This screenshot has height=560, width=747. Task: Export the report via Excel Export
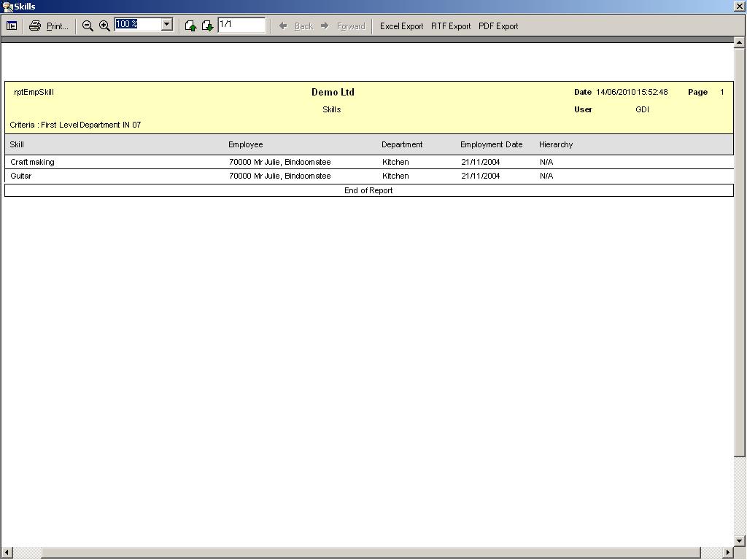pyautogui.click(x=401, y=26)
